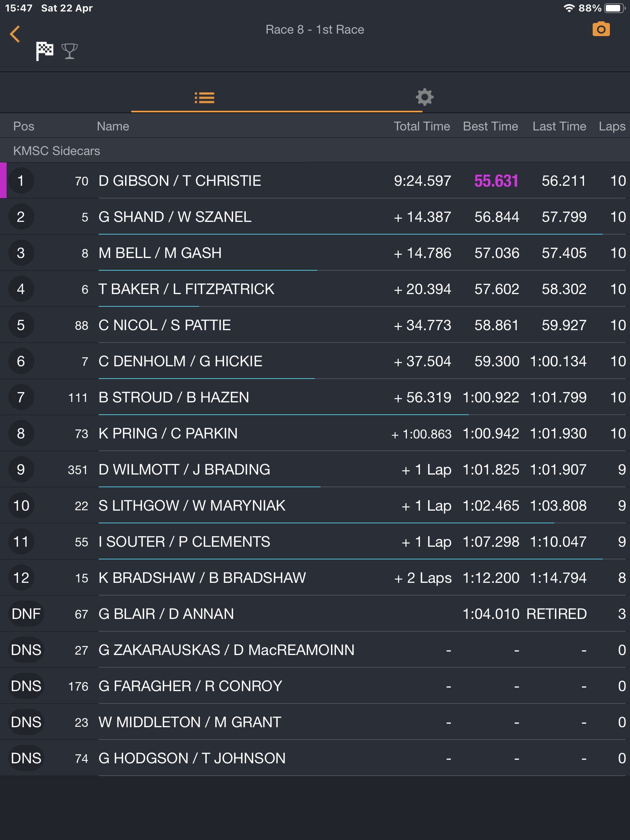Open the G SHAND / W SZANEL entry

coord(175,217)
